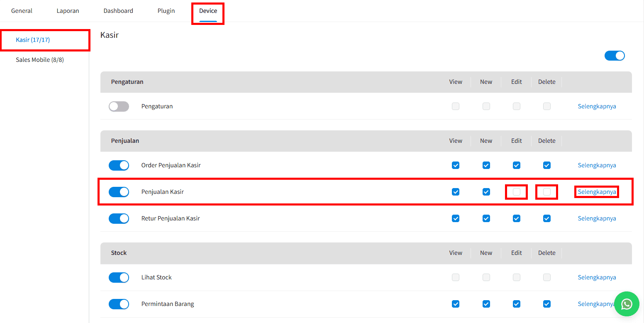
Task: Open the WhatsApp chat icon
Action: click(627, 304)
